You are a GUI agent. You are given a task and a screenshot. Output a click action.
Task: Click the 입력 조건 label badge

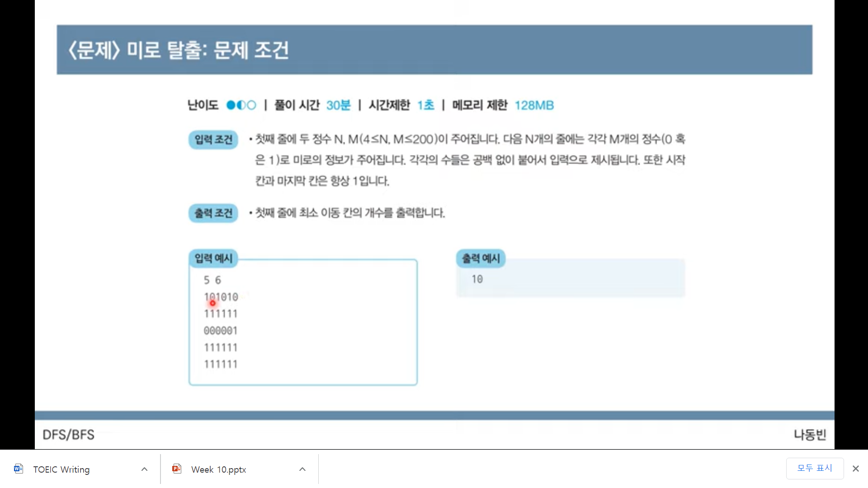point(213,140)
